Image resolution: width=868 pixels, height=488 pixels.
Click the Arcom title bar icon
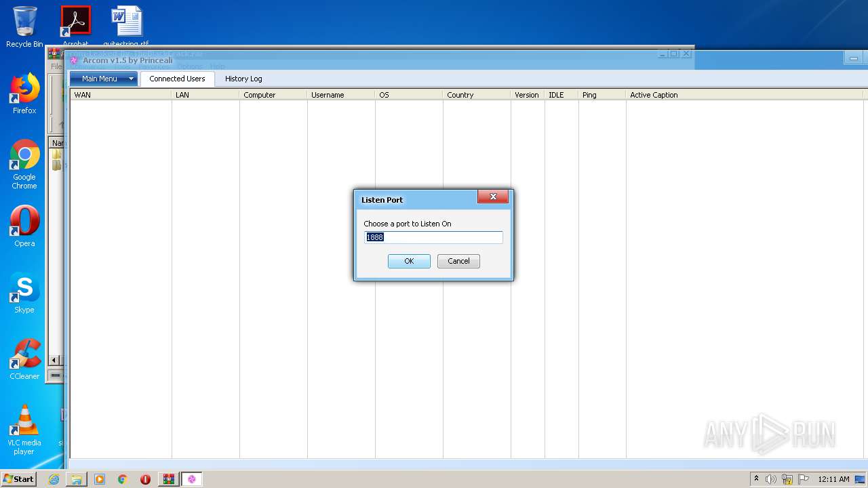pyautogui.click(x=75, y=60)
